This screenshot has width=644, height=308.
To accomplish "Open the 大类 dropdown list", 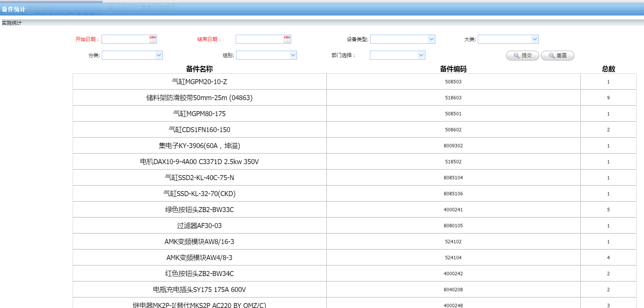I will tap(535, 39).
